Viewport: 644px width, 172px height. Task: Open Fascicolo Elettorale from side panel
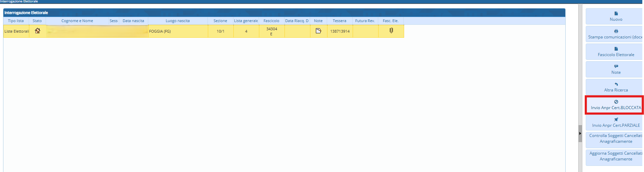[x=615, y=52]
